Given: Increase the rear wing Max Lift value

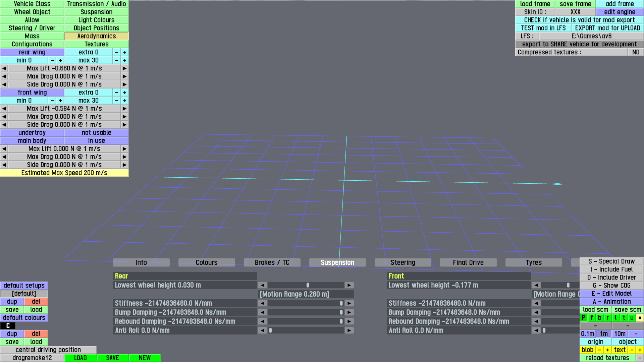Looking at the screenshot, I should pos(124,68).
